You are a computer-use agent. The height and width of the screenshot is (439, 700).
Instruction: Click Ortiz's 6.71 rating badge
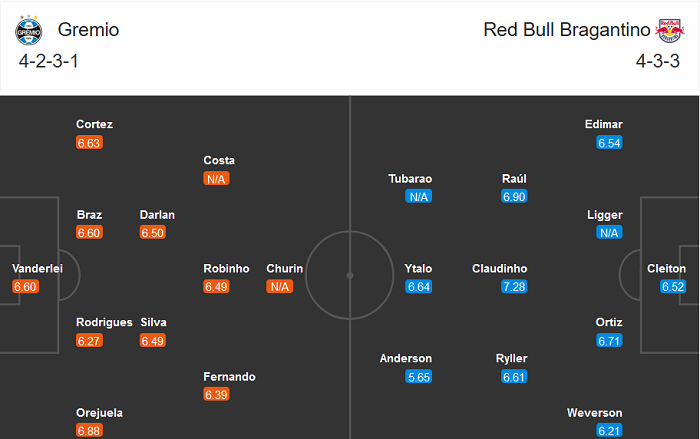pos(609,341)
